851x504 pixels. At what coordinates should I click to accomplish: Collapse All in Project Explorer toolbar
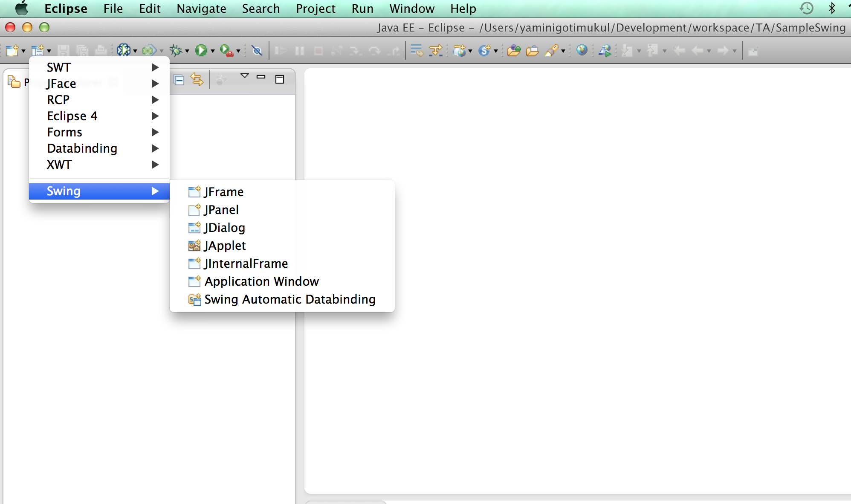point(179,80)
